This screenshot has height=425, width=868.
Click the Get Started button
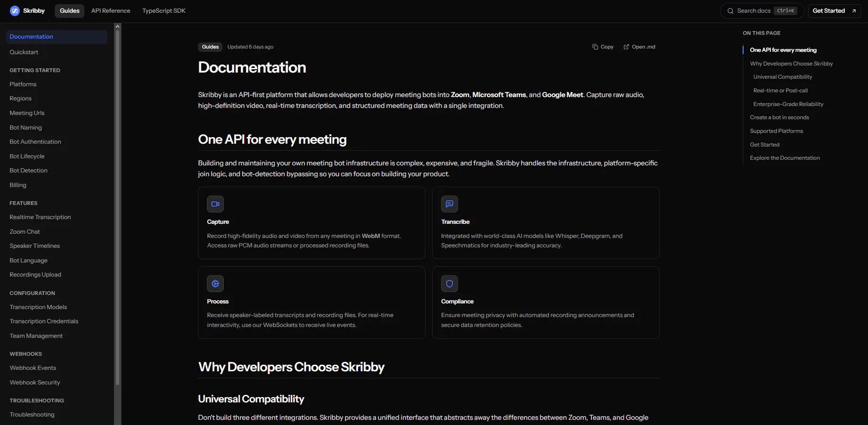point(835,11)
